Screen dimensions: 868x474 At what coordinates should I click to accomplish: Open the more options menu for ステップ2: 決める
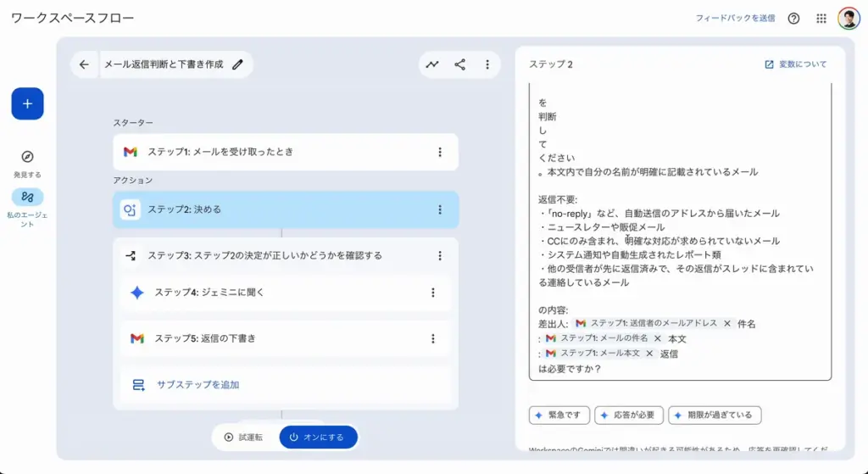[x=439, y=209]
